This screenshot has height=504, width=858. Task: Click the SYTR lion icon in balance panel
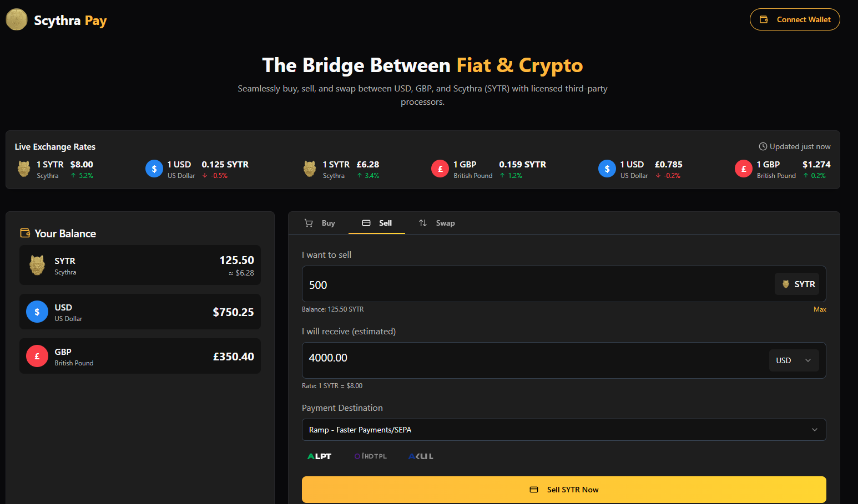[37, 266]
